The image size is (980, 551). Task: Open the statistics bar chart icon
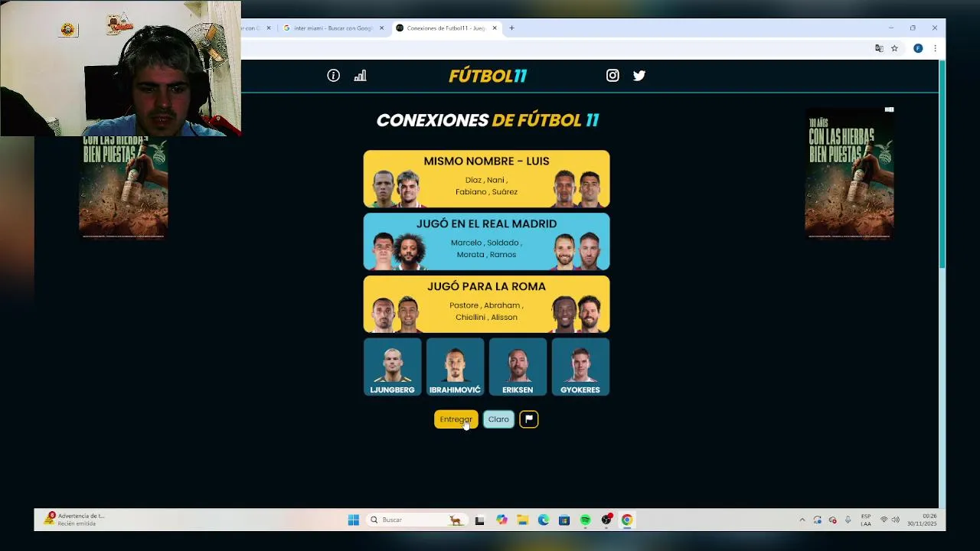point(360,75)
